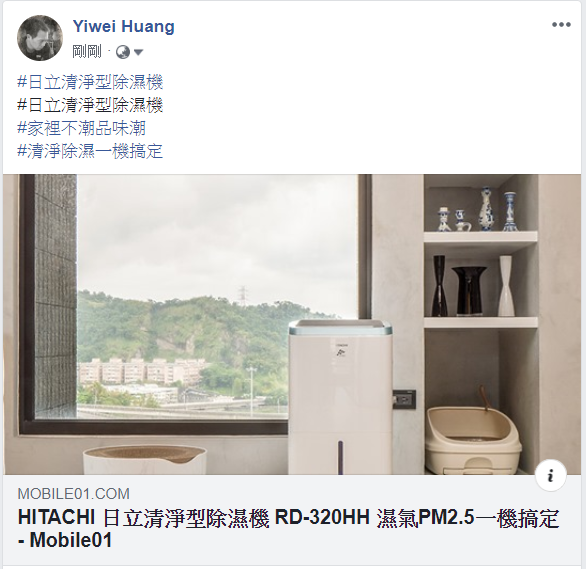Open first #日立清淨型除濕機 hashtag
The image size is (586, 569).
tap(90, 83)
